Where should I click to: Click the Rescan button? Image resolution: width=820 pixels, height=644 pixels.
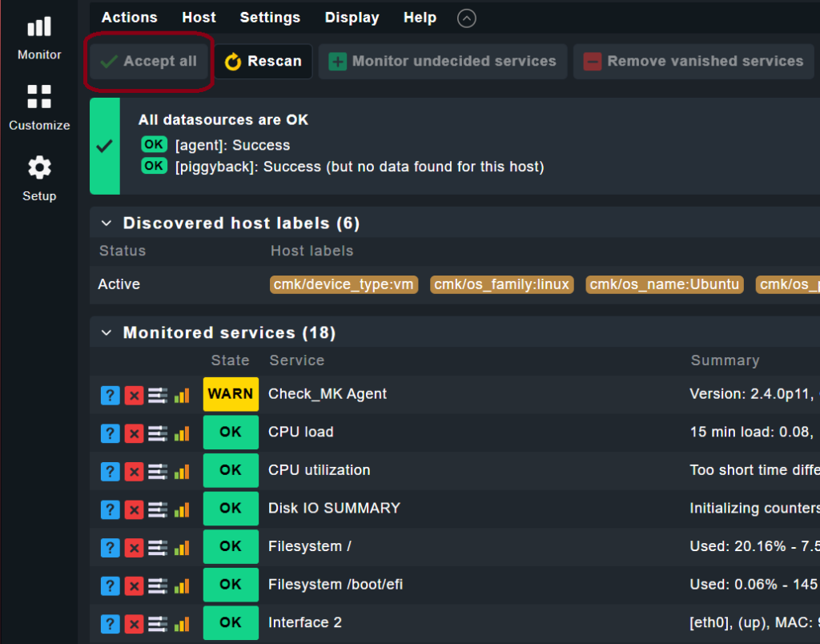(263, 62)
